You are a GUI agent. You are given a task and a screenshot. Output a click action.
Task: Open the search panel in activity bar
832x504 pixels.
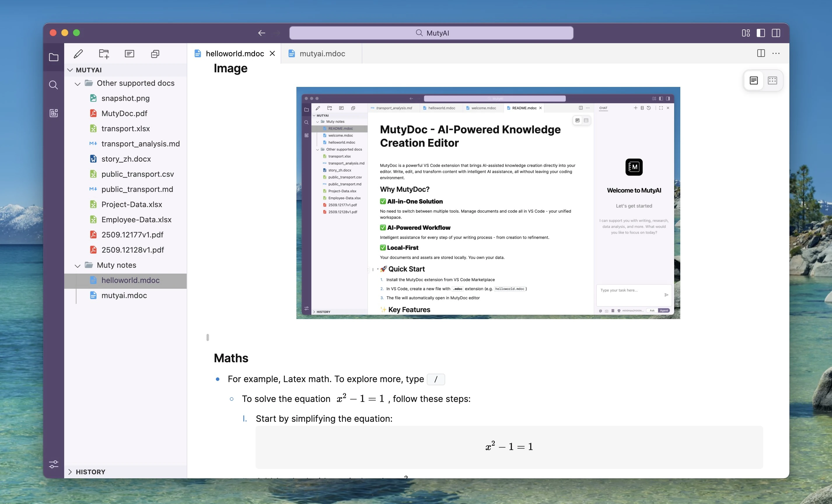click(x=53, y=85)
